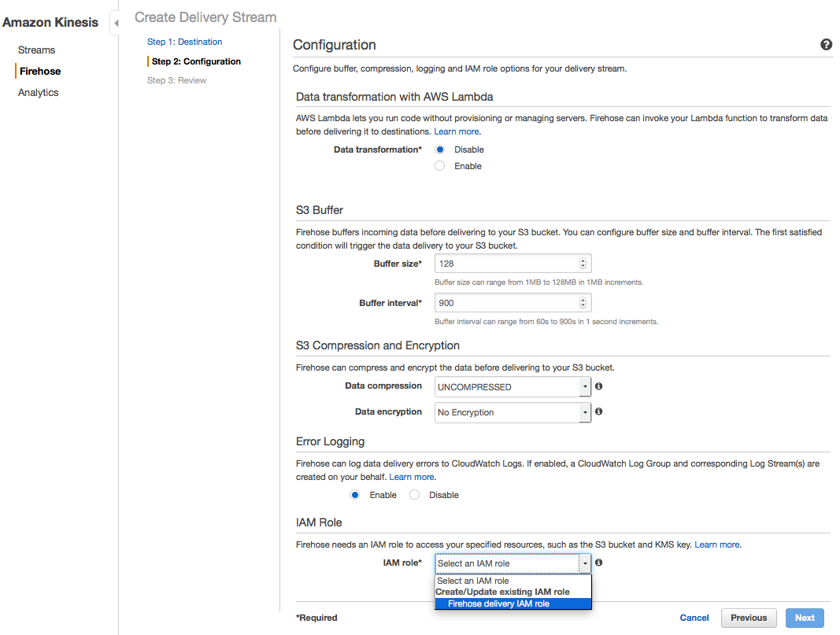Click the Previous button
The height and width of the screenshot is (635, 840).
[x=749, y=618]
